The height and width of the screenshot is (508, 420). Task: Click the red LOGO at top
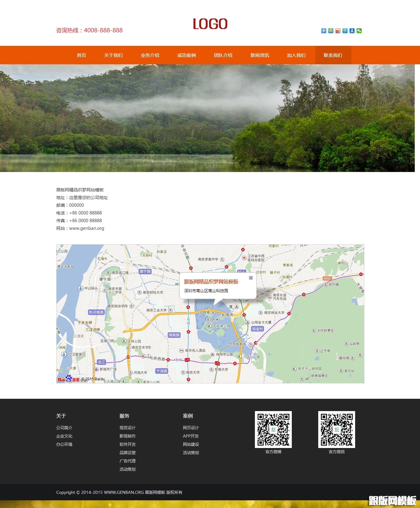click(210, 24)
